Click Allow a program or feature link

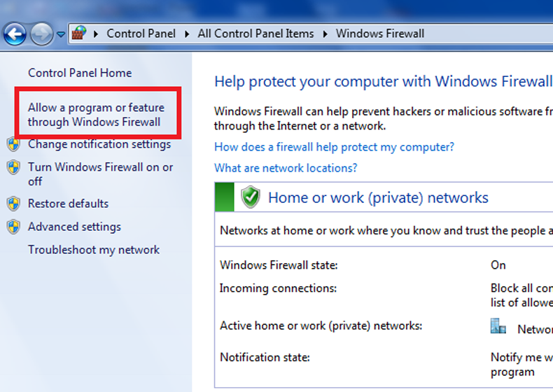click(96, 115)
